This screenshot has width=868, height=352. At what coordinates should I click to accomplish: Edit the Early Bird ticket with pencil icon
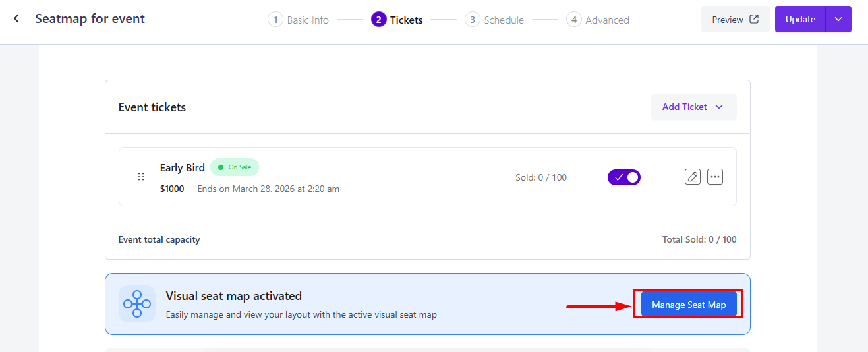click(692, 177)
